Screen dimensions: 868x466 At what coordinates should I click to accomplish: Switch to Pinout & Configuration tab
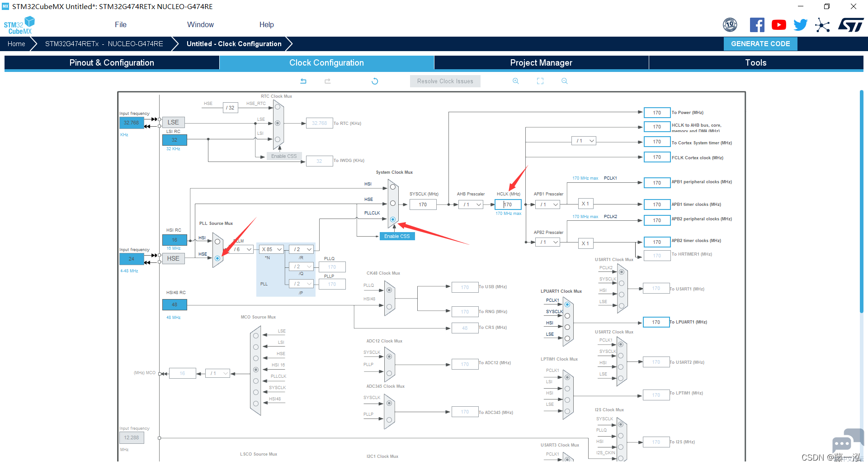click(112, 63)
